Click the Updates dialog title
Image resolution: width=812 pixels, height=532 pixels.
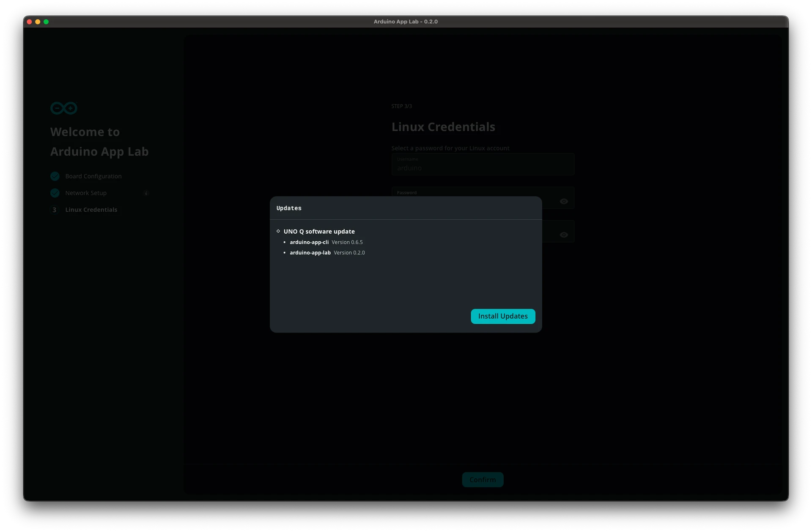289,208
